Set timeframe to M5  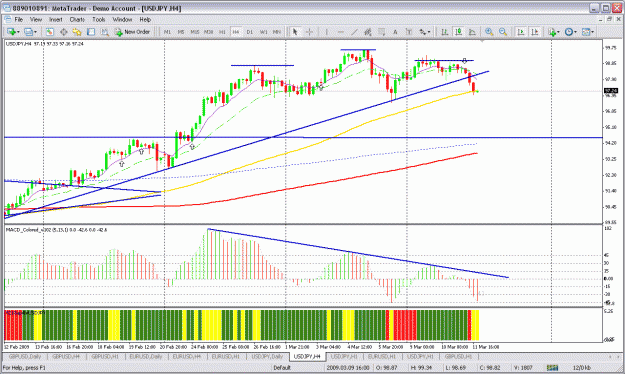[181, 32]
